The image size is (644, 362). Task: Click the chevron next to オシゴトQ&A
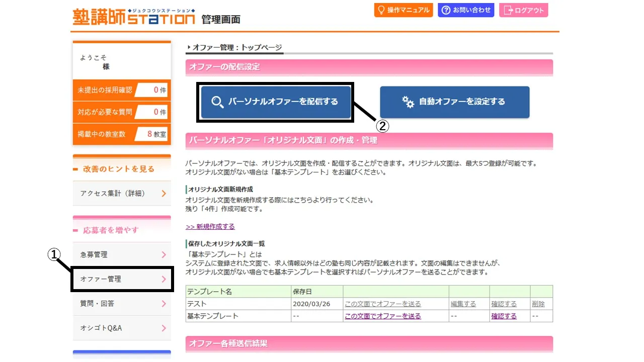coord(164,328)
